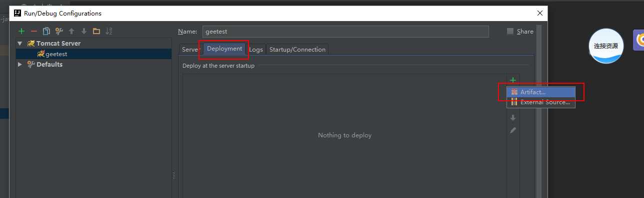
Task: Switch to the Logs tab
Action: (x=256, y=49)
